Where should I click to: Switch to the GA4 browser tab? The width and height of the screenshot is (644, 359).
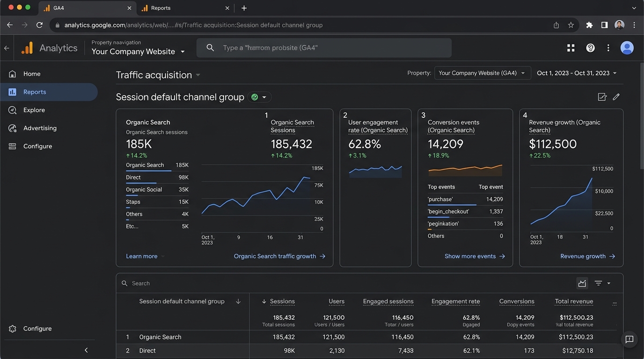[88, 8]
